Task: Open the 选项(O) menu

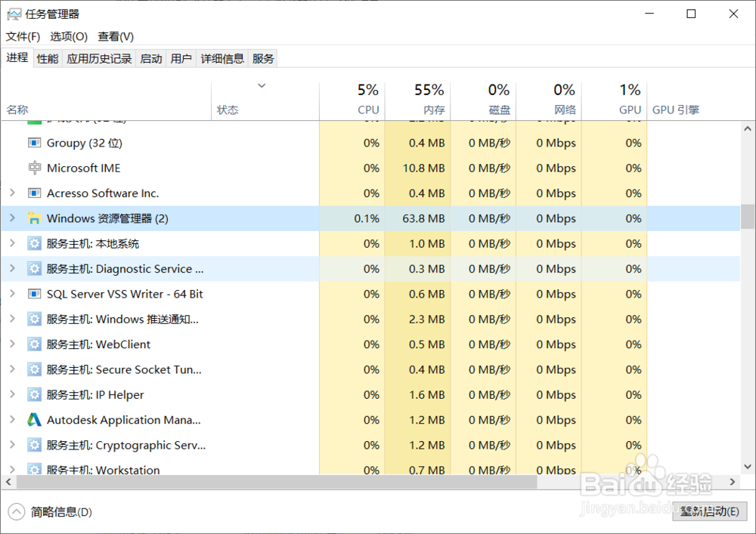Action: [69, 36]
